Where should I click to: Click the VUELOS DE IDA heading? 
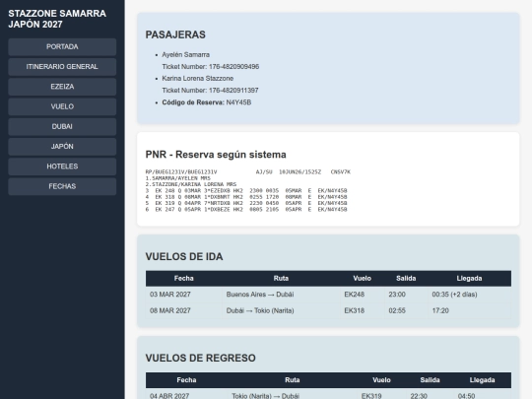pos(184,257)
